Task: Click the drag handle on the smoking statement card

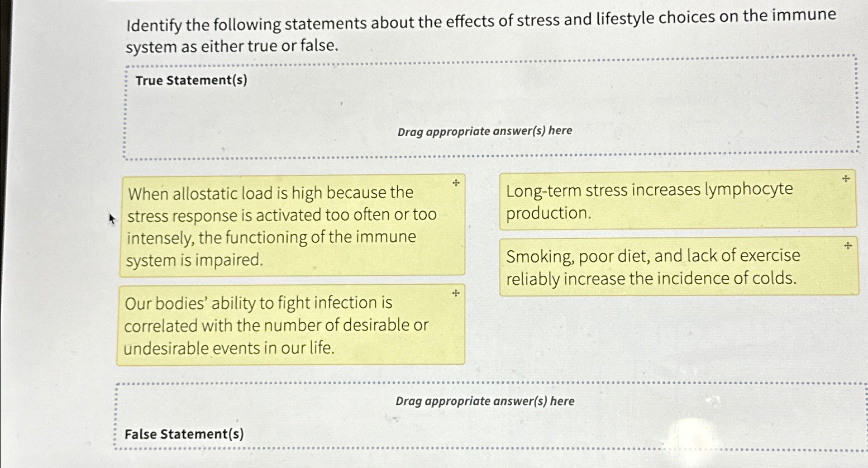Action: 848,245
